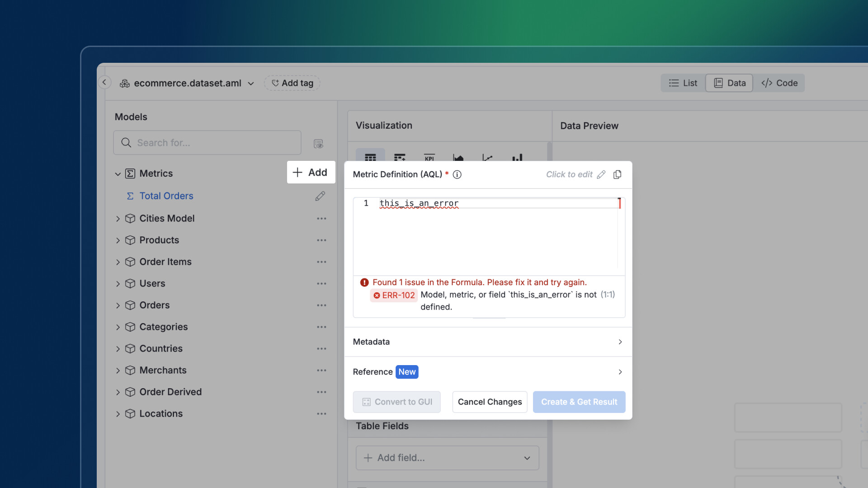Open the Add field dropdown

tap(447, 458)
